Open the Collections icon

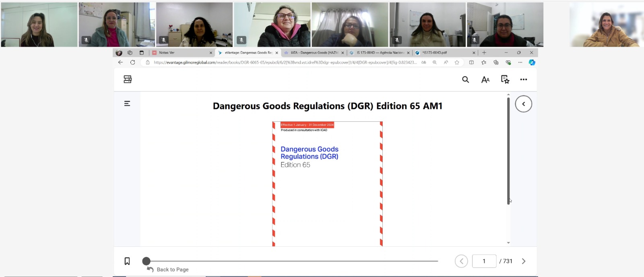pyautogui.click(x=496, y=62)
